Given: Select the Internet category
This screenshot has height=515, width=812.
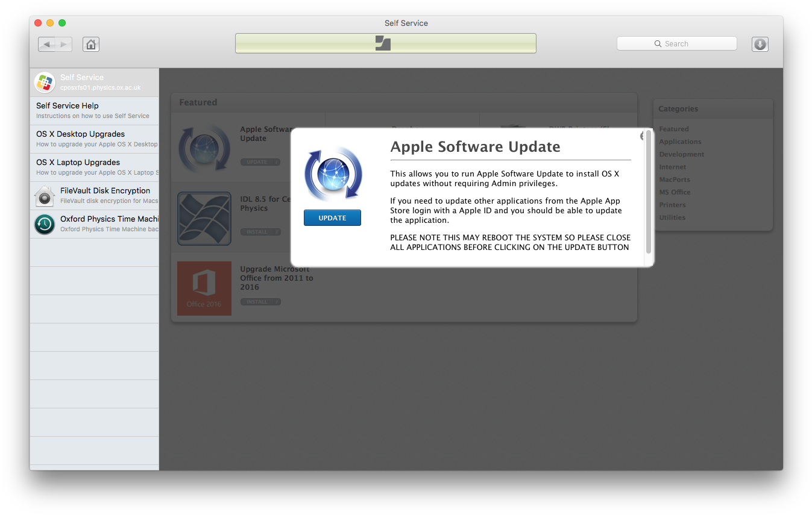Looking at the screenshot, I should (673, 167).
